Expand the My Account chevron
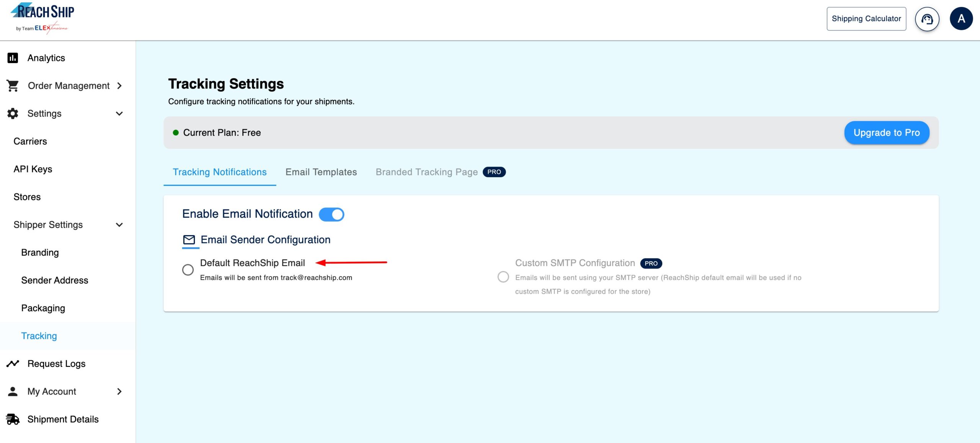This screenshot has height=443, width=980. coord(119,391)
